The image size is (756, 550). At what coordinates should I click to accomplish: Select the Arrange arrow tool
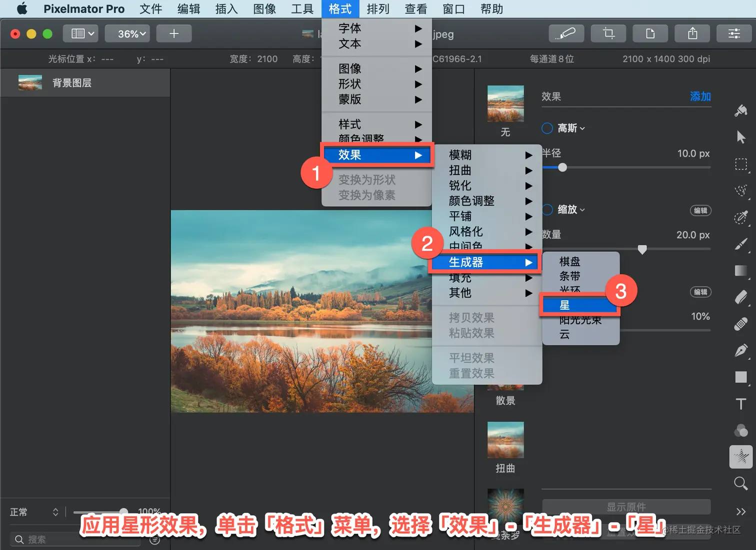pos(741,137)
